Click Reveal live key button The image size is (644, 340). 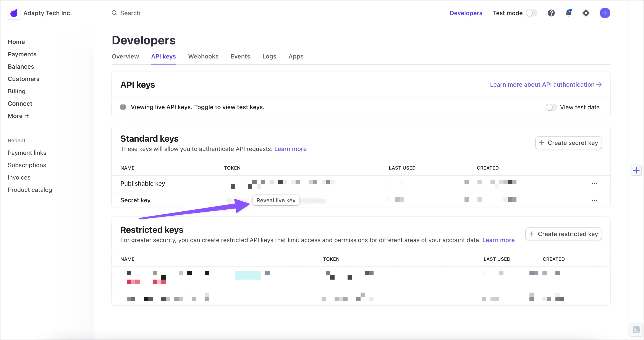[276, 200]
